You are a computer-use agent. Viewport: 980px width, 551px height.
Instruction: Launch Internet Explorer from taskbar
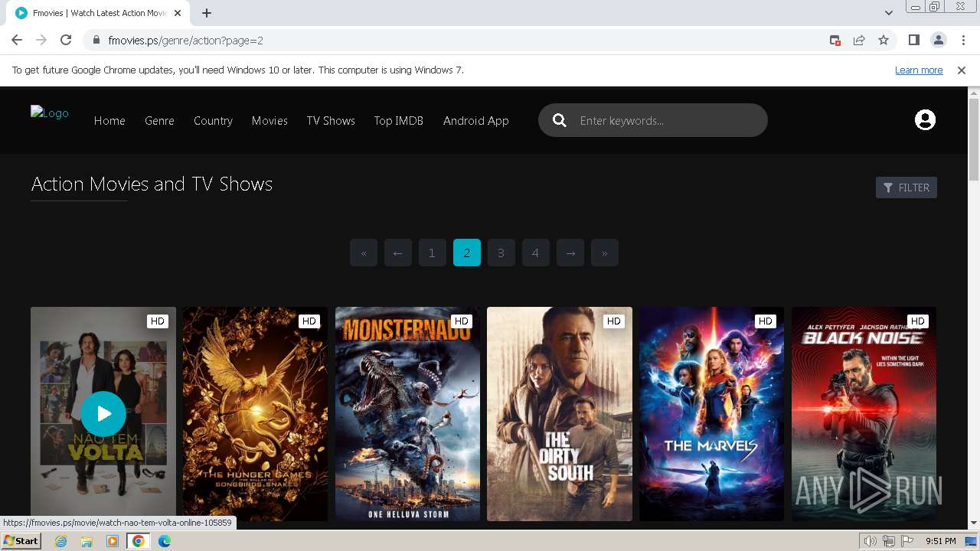(61, 541)
